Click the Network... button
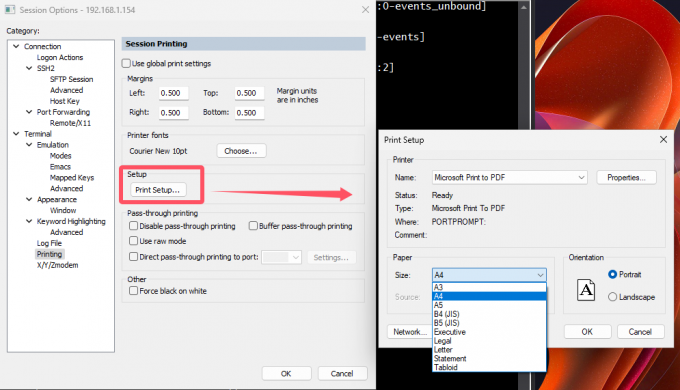The height and width of the screenshot is (390, 680). tap(409, 332)
